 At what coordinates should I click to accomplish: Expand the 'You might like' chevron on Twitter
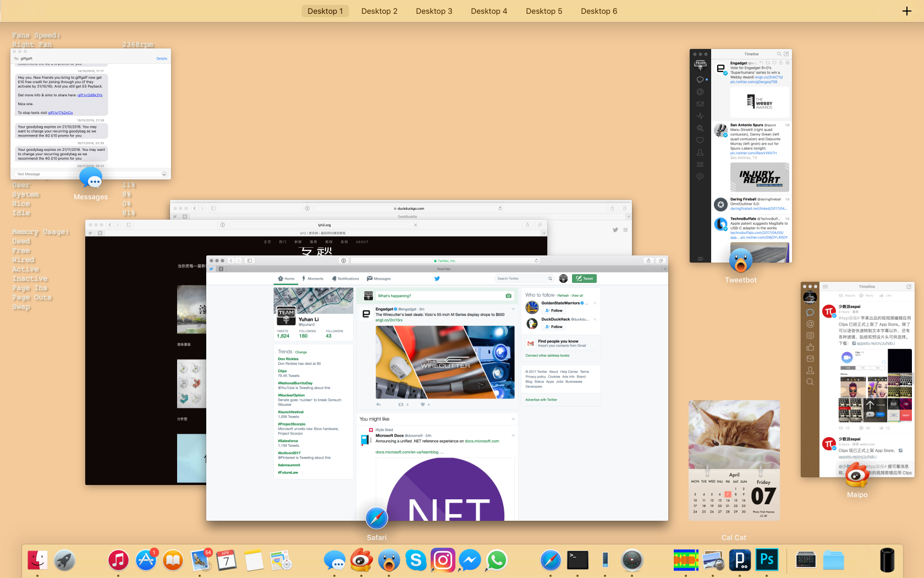click(513, 419)
